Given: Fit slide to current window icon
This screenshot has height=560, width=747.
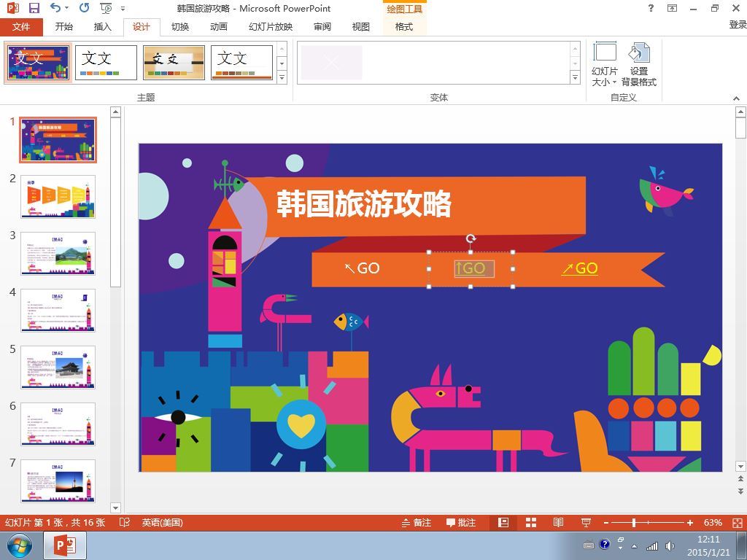Looking at the screenshot, I should (x=737, y=523).
